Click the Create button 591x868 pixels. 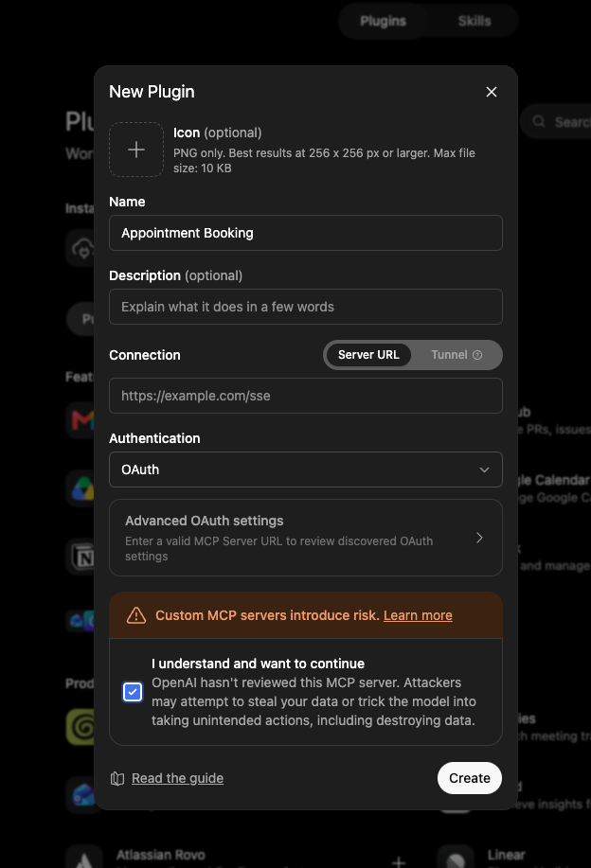click(470, 778)
